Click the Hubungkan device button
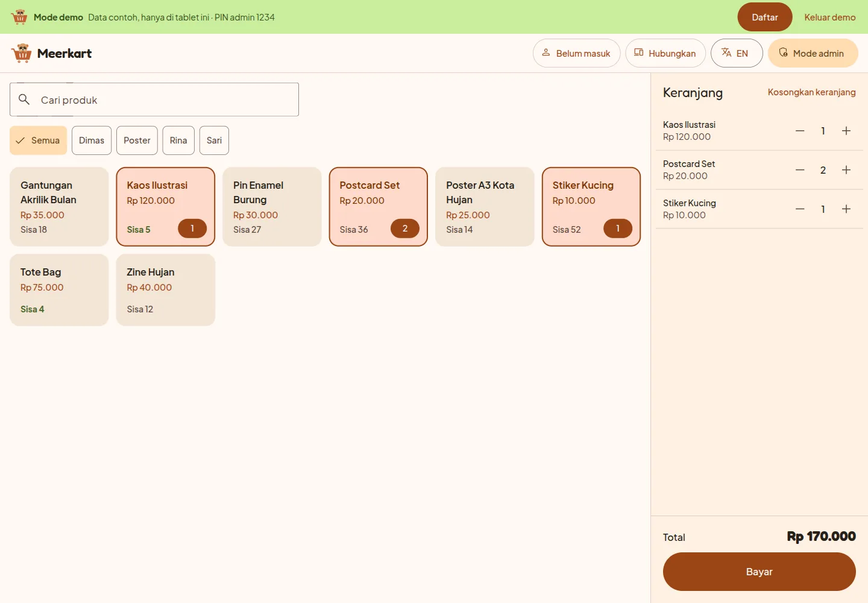This screenshot has height=603, width=868. (x=665, y=53)
